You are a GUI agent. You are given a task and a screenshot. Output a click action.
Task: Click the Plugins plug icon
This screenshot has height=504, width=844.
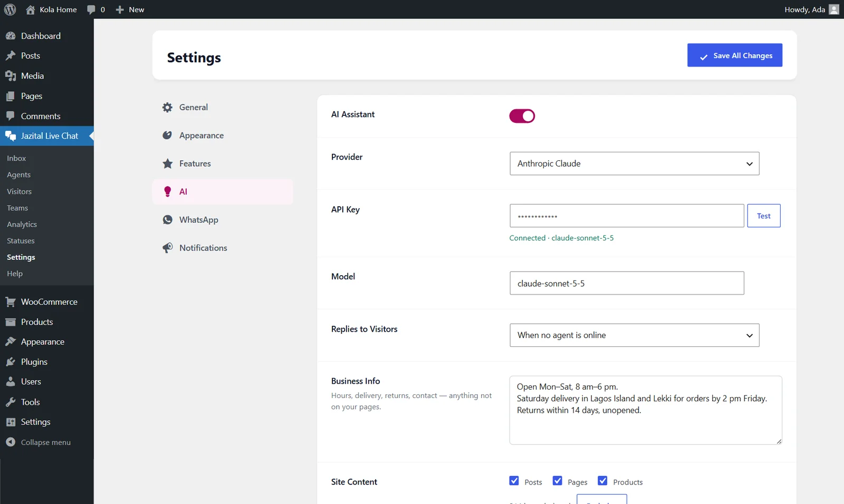click(x=11, y=362)
